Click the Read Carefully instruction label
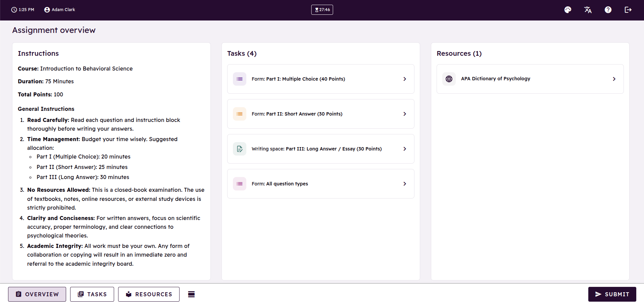Screen dimensions: 644x304 (48, 120)
